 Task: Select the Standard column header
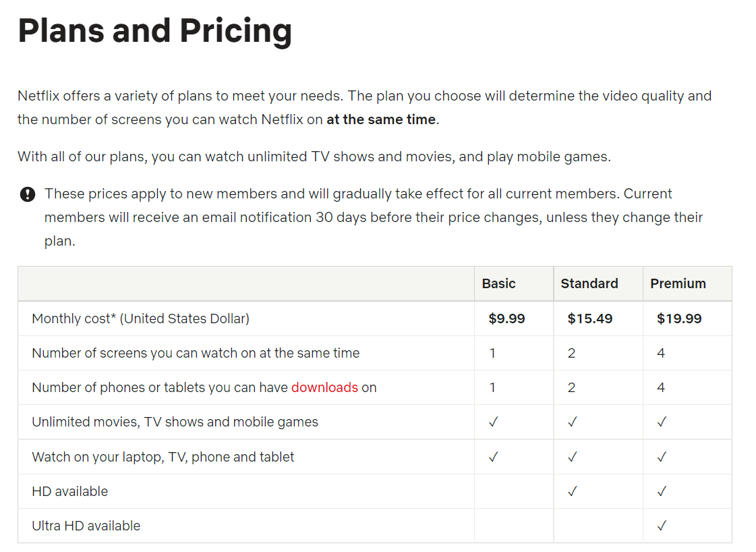click(589, 283)
